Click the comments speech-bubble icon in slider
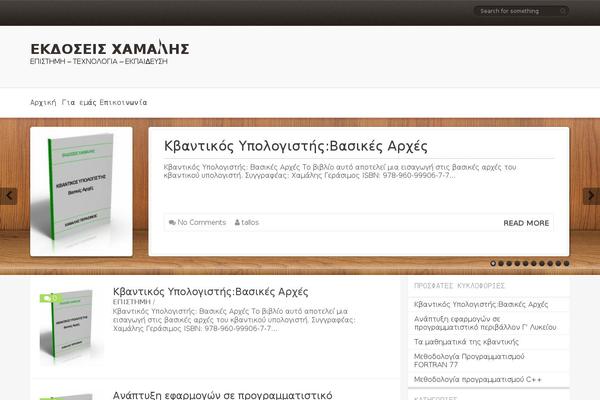Image resolution: width=600 pixels, height=400 pixels. 172,222
